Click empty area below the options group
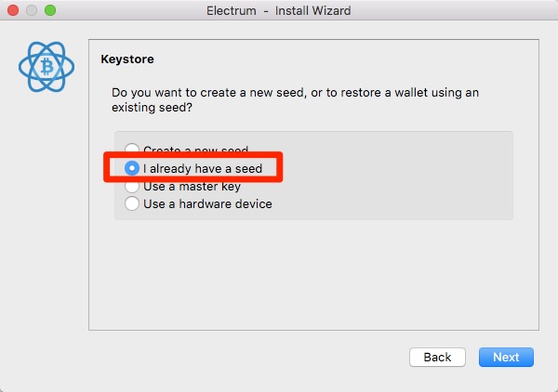 (313, 274)
